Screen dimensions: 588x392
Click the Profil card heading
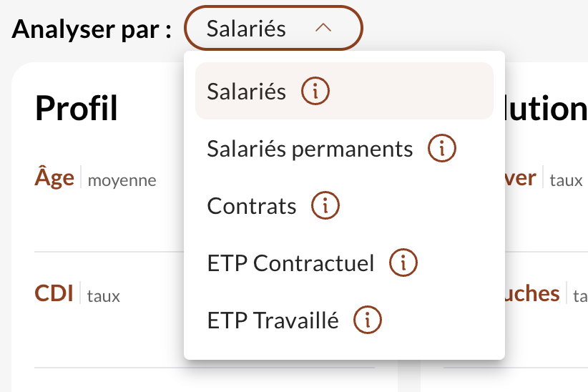77,108
